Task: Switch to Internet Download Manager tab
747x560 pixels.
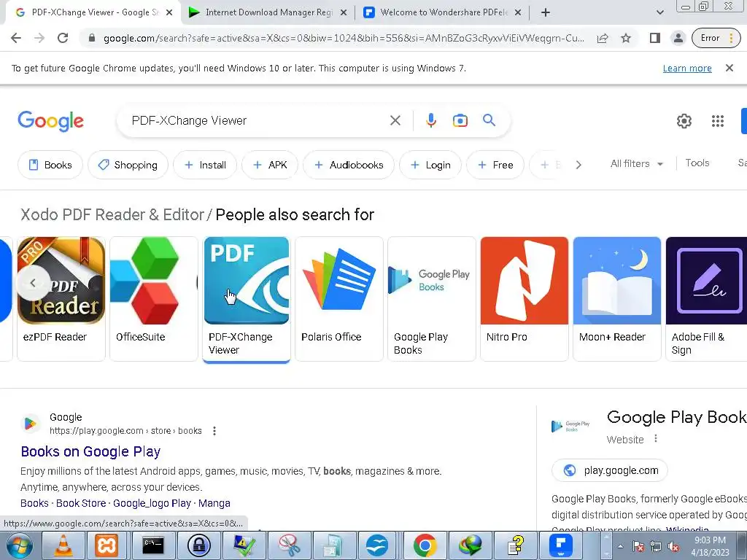Action: tap(268, 12)
